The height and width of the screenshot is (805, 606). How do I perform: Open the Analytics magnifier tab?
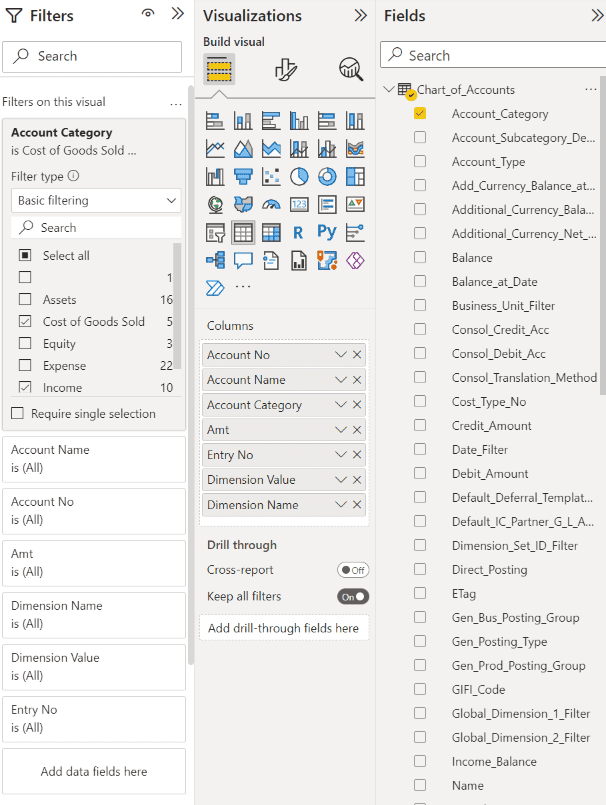[351, 69]
